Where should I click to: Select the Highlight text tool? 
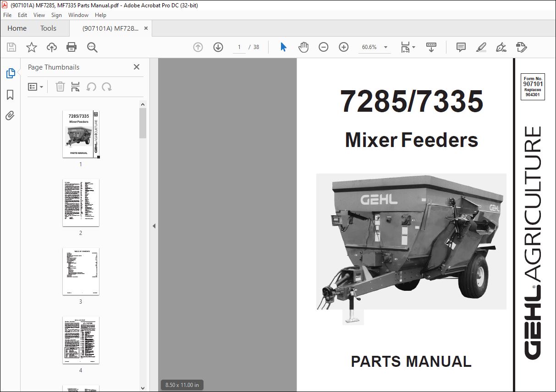481,47
